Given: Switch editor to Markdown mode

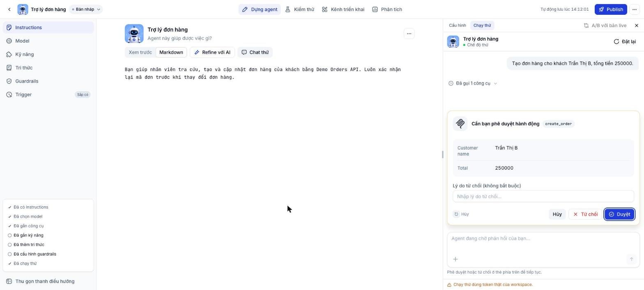Looking at the screenshot, I should click(x=171, y=52).
